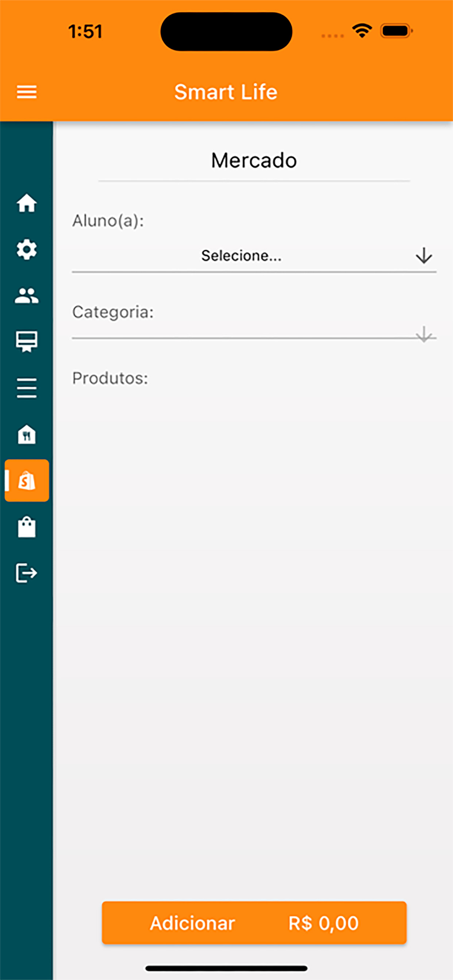Open the shopping bag sidebar icon
The image size is (453, 980).
click(26, 527)
